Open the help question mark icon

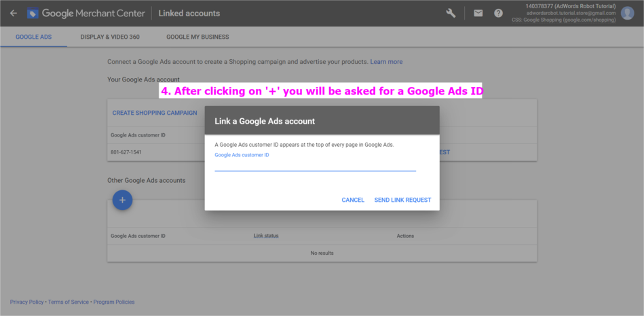[x=498, y=13]
